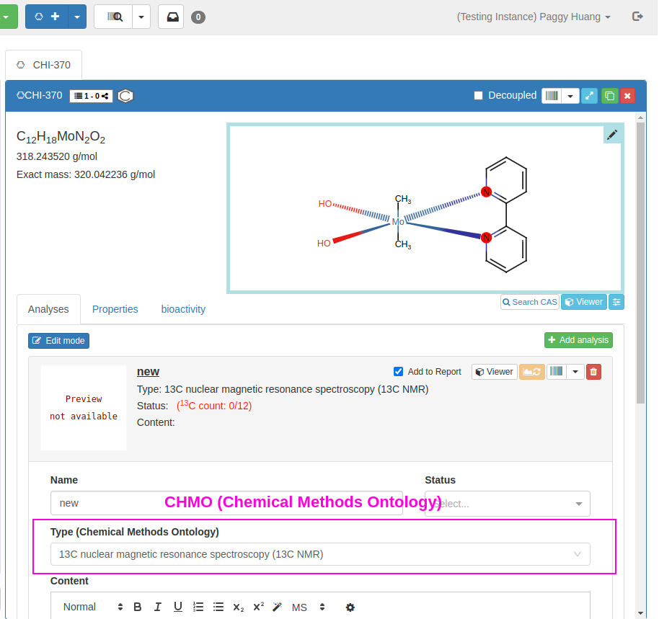The width and height of the screenshot is (672, 619).
Task: Click the Name input field containing 'new'
Action: click(226, 504)
